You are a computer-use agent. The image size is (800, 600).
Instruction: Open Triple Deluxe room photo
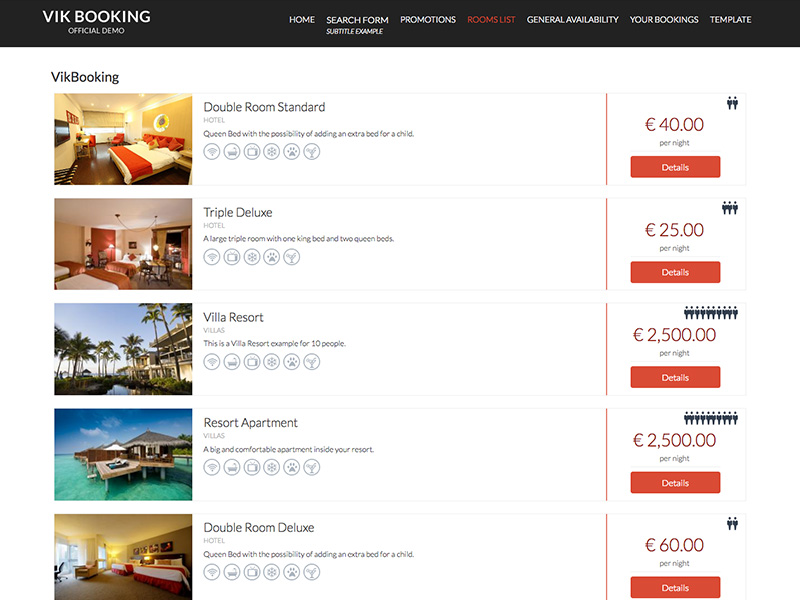(123, 244)
